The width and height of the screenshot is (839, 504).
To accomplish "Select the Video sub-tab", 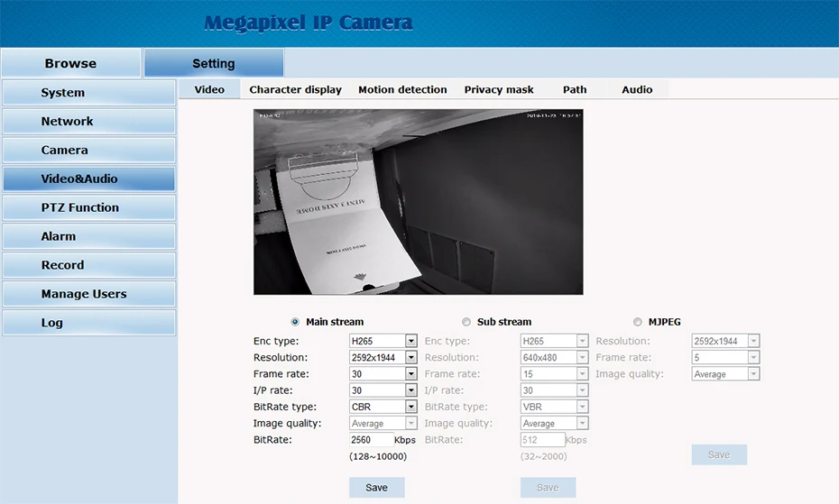I will click(209, 89).
